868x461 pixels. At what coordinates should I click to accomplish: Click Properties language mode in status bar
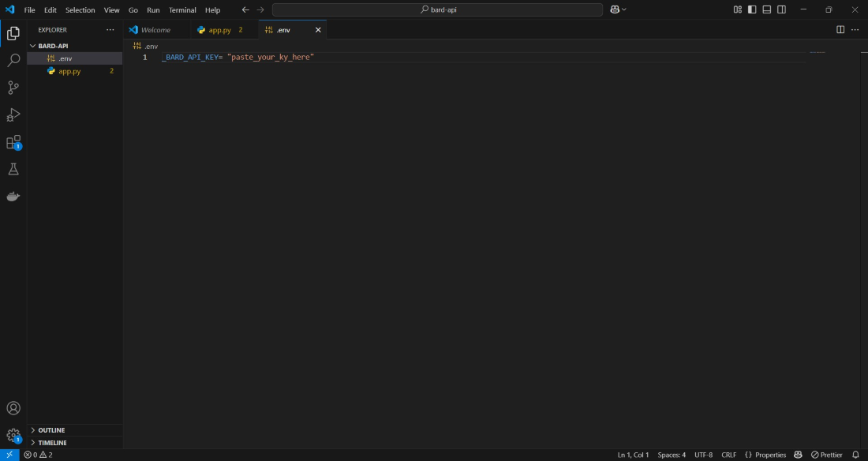pyautogui.click(x=765, y=455)
